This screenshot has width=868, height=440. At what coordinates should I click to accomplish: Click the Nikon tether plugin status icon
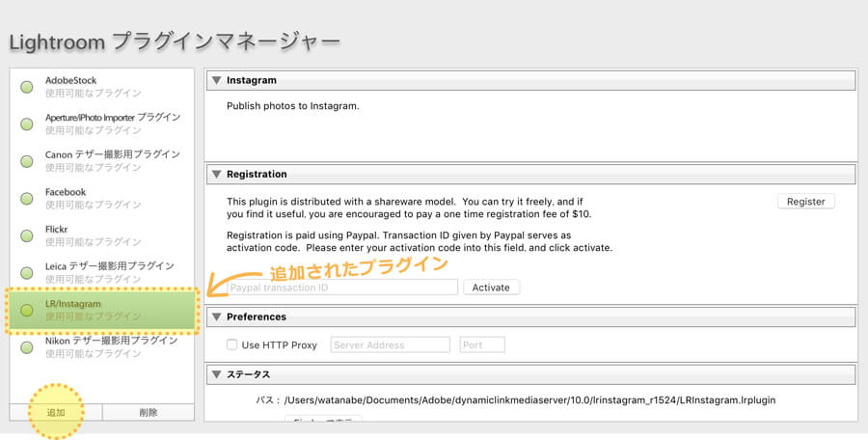[27, 346]
